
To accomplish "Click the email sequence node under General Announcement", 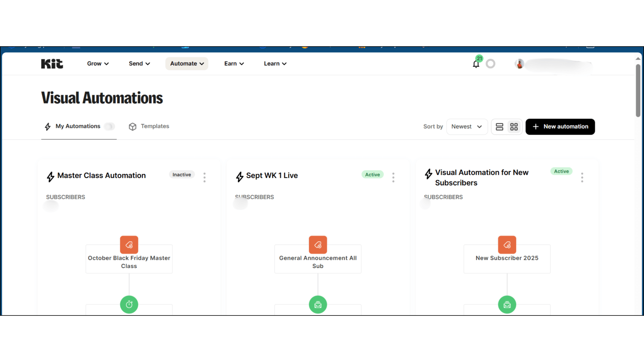I will (x=318, y=304).
